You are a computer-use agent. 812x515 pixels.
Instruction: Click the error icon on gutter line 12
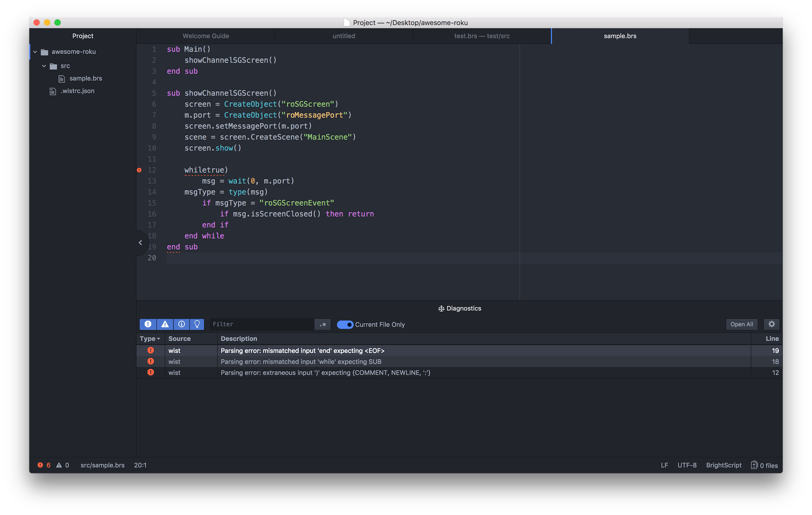tap(139, 170)
